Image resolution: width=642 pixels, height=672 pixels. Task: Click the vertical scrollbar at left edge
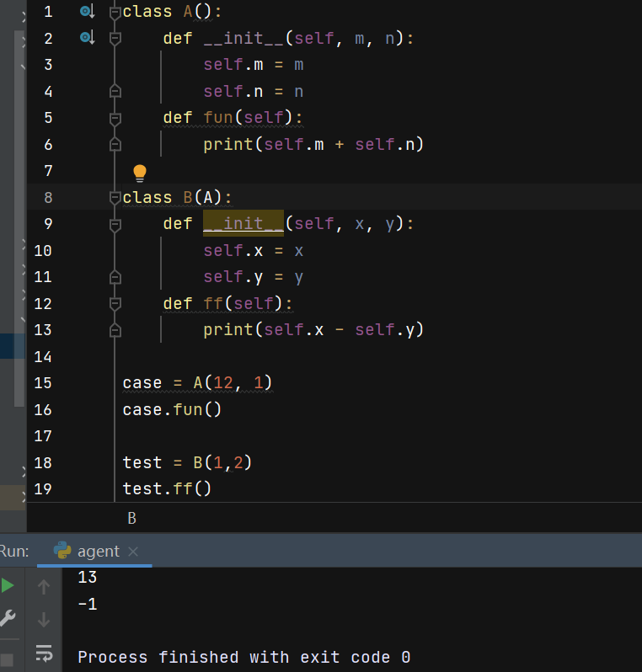(x=19, y=219)
